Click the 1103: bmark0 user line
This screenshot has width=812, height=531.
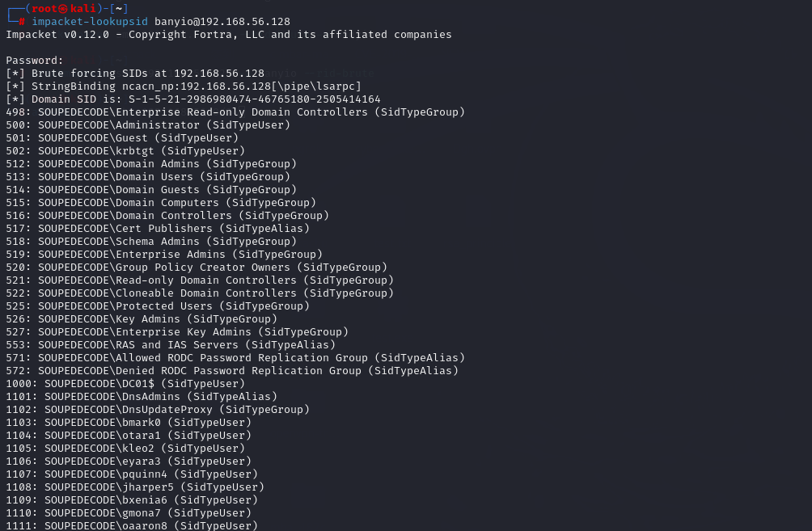129,423
